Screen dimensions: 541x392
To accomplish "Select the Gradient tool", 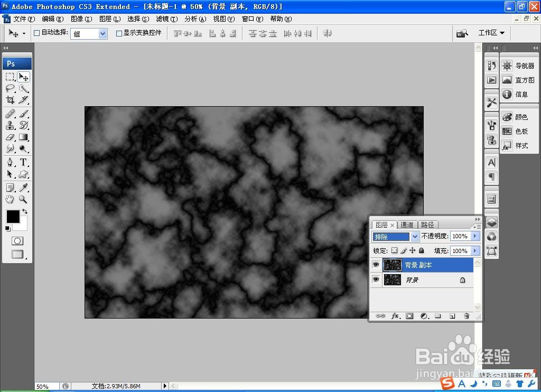I will tap(23, 137).
